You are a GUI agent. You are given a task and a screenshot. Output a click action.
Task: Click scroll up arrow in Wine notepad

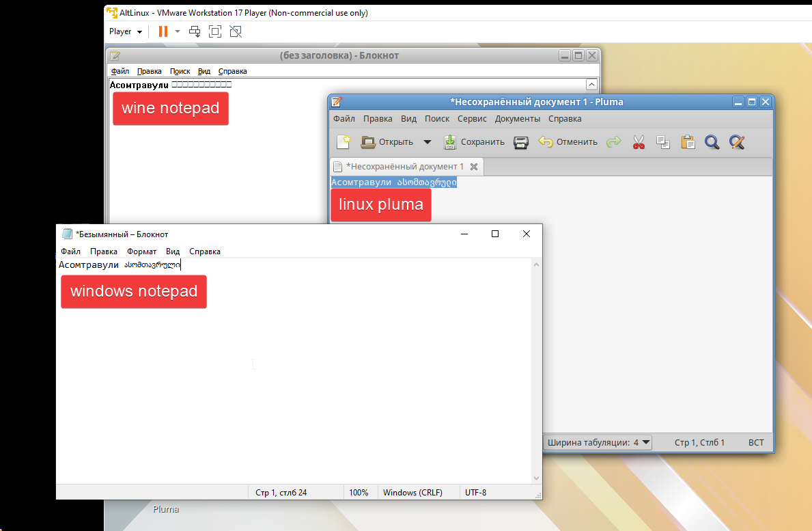[591, 85]
